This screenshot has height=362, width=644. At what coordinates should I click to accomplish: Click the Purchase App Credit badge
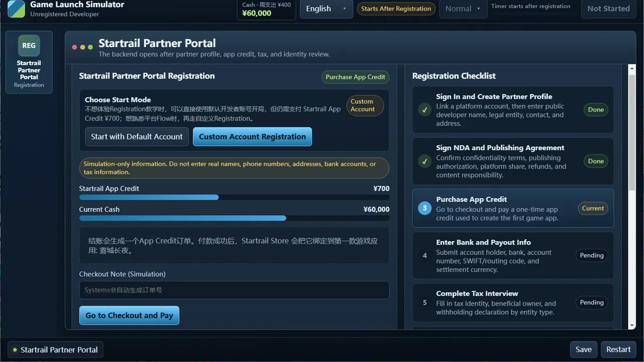(x=355, y=77)
